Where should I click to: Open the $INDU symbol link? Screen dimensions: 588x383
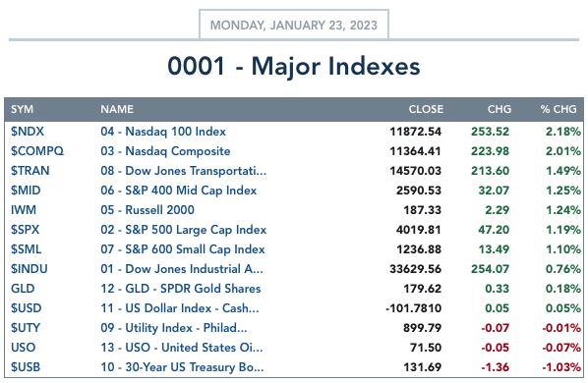coord(29,269)
